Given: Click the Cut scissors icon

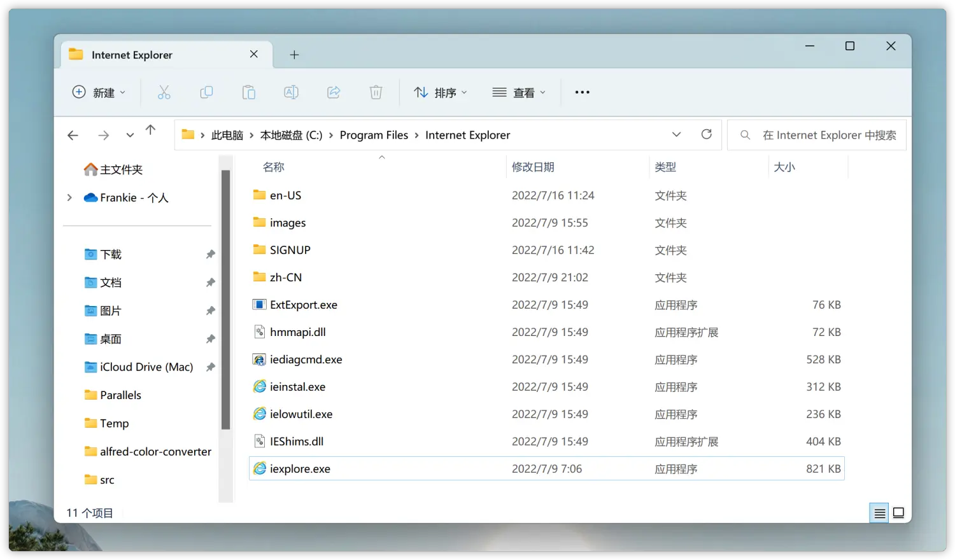Looking at the screenshot, I should [164, 92].
